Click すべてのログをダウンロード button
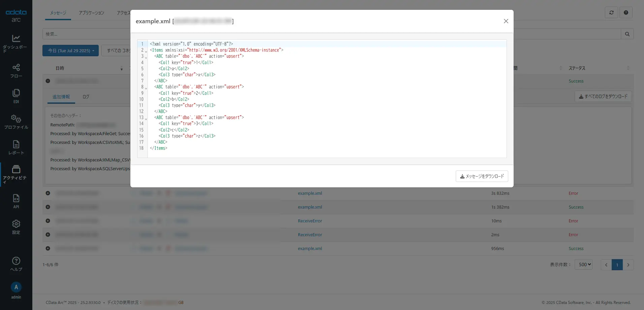The height and width of the screenshot is (310, 644). (603, 96)
